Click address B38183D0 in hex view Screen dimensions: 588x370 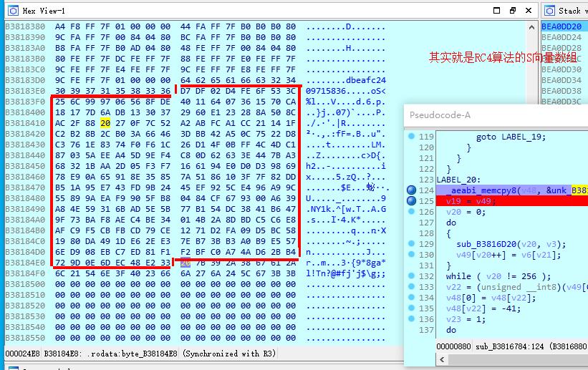pyautogui.click(x=25, y=80)
